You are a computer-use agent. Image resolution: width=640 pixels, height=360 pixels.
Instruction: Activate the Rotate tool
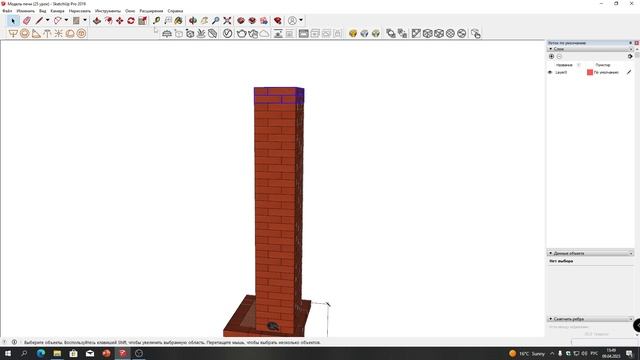click(x=131, y=20)
